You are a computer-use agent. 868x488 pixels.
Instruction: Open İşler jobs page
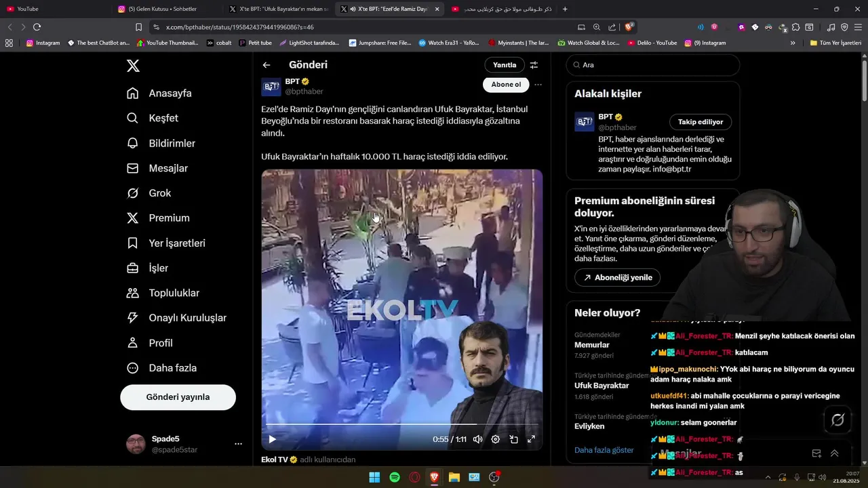[147, 268]
